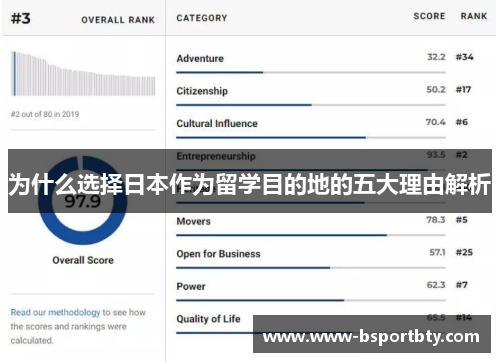Select the Adventure category row label
The image size is (500, 362).
200,58
